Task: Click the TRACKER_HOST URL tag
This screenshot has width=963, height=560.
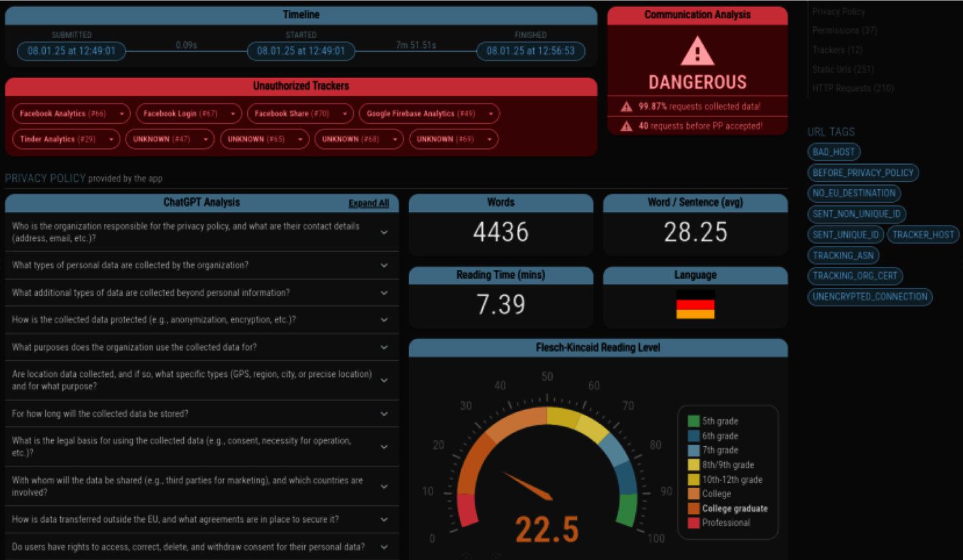Action: click(922, 235)
